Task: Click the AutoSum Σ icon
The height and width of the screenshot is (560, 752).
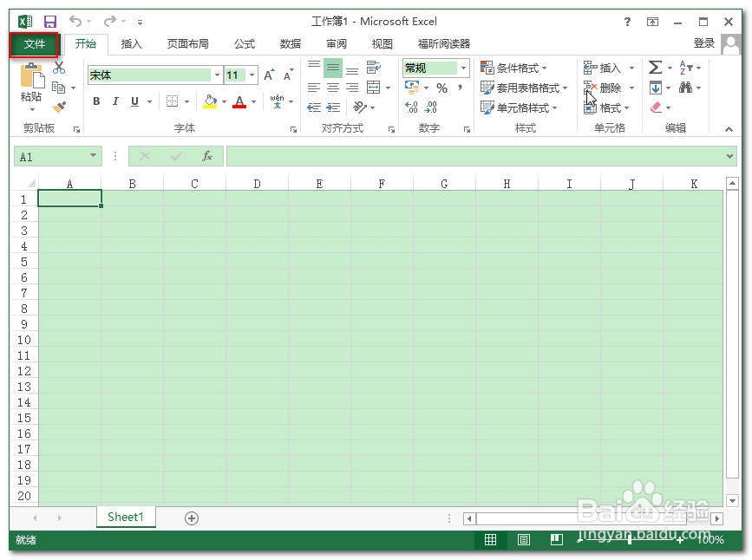Action: (655, 67)
